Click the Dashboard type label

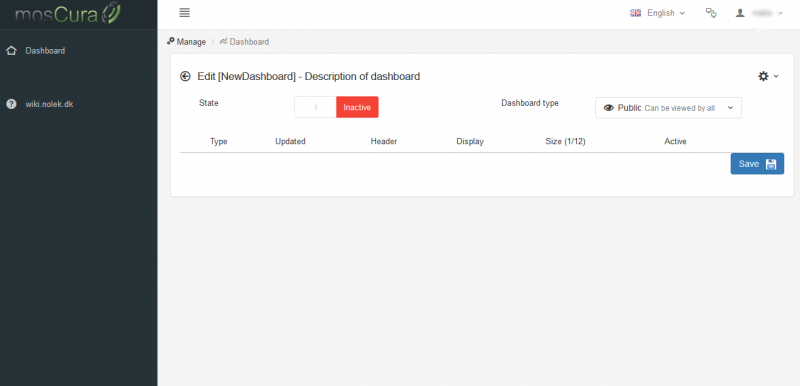(530, 103)
